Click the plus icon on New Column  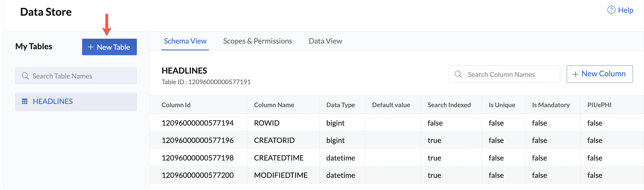pyautogui.click(x=575, y=74)
